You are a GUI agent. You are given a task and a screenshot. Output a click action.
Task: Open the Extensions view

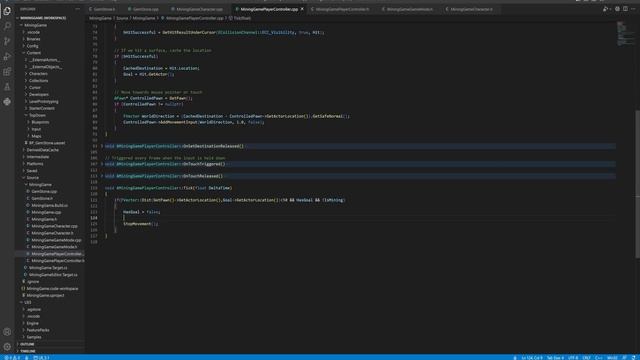coord(7,71)
